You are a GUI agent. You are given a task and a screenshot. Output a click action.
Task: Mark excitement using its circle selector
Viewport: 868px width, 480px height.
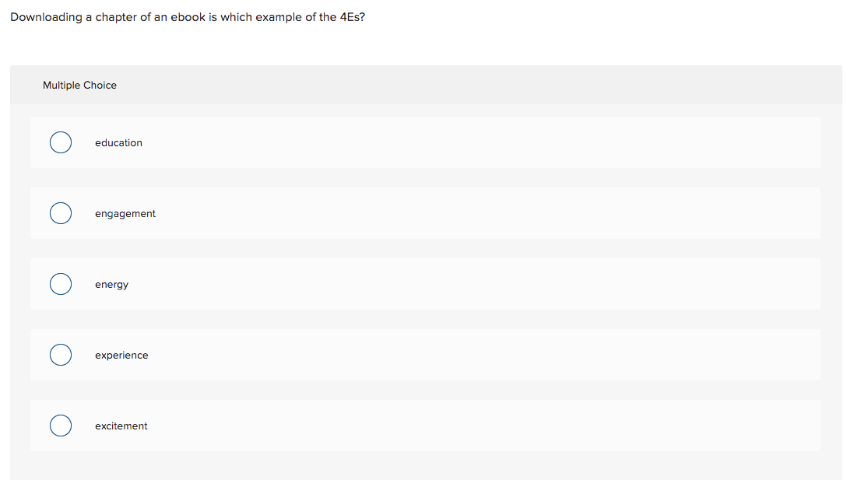pos(61,426)
